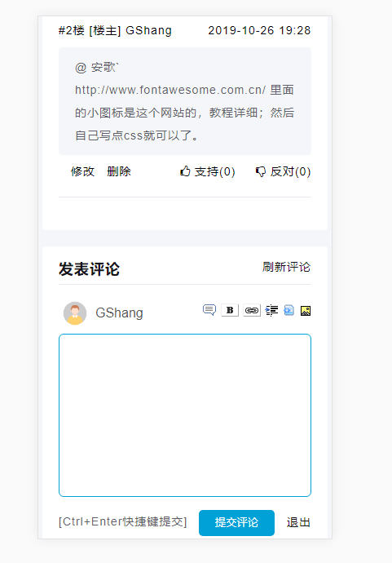Click the [楼主] label in comment header
The width and height of the screenshot is (392, 563).
click(105, 30)
